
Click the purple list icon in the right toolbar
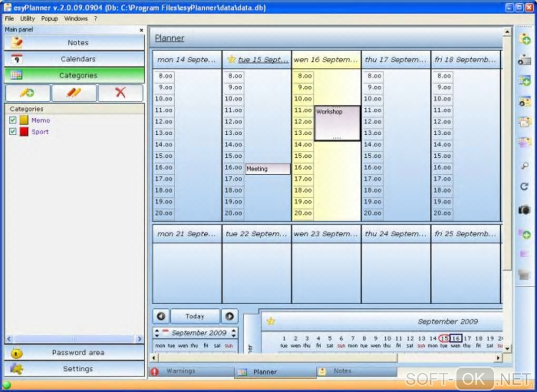(524, 254)
